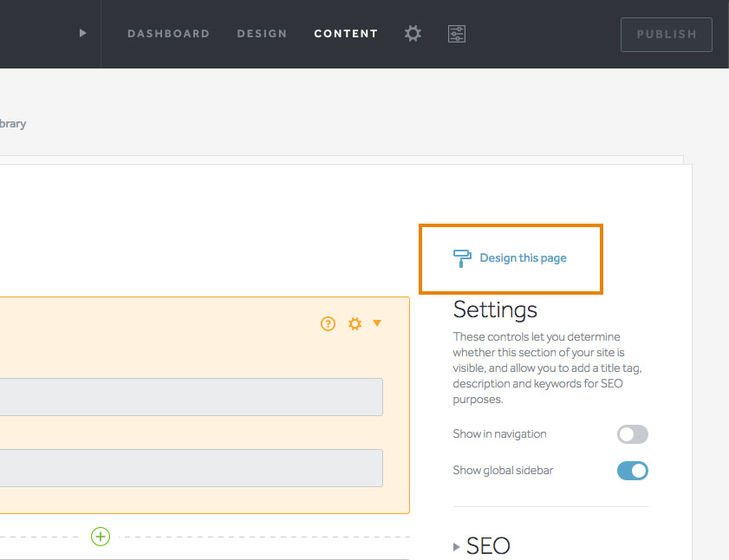
Task: Click the paint roller design icon
Action: pos(462,258)
